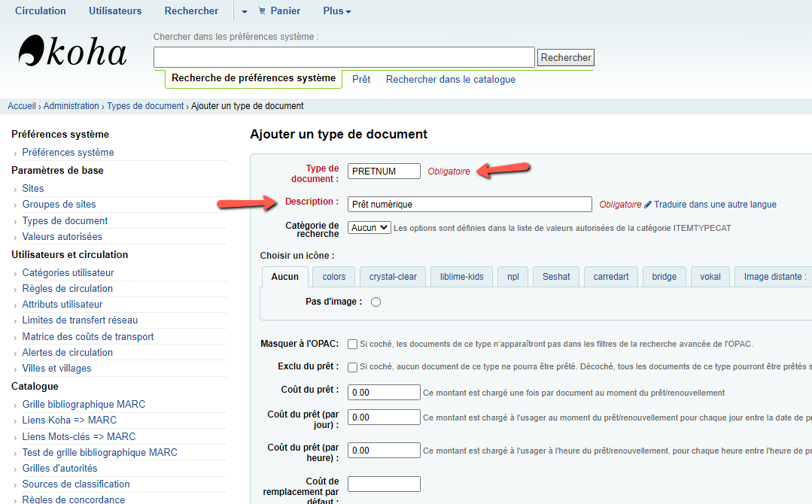
Task: Open the dropdown arrow beside Rechercher menu
Action: pyautogui.click(x=245, y=11)
